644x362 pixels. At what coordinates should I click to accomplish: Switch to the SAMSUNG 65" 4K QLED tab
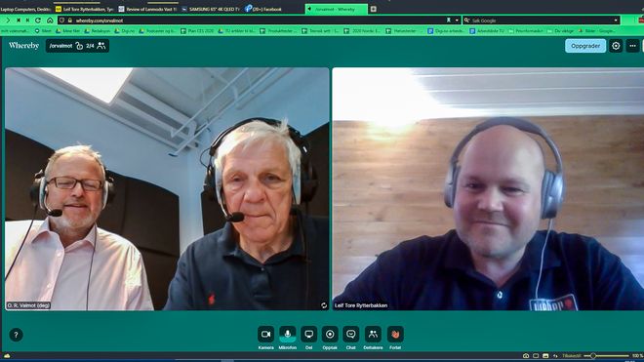click(211, 9)
